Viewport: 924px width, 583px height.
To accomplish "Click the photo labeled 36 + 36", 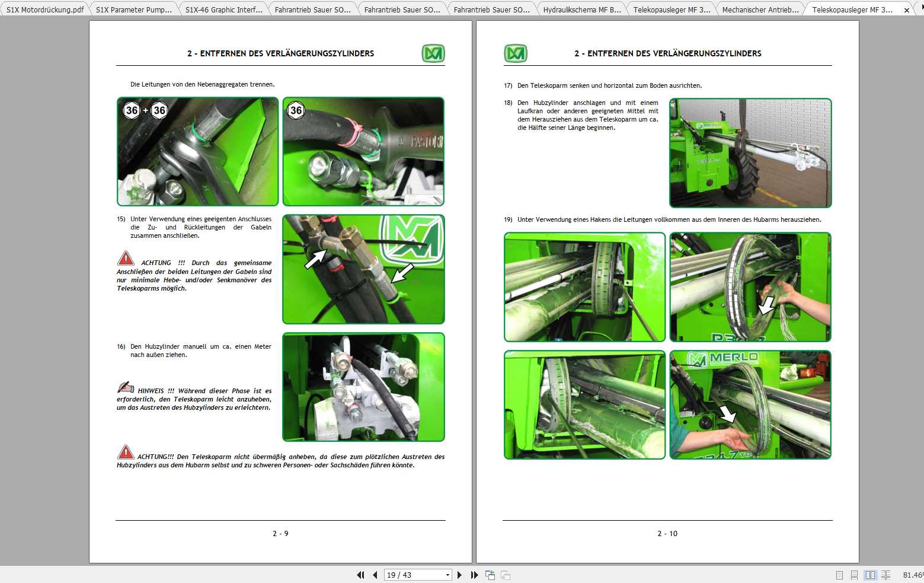I will pyautogui.click(x=197, y=151).
